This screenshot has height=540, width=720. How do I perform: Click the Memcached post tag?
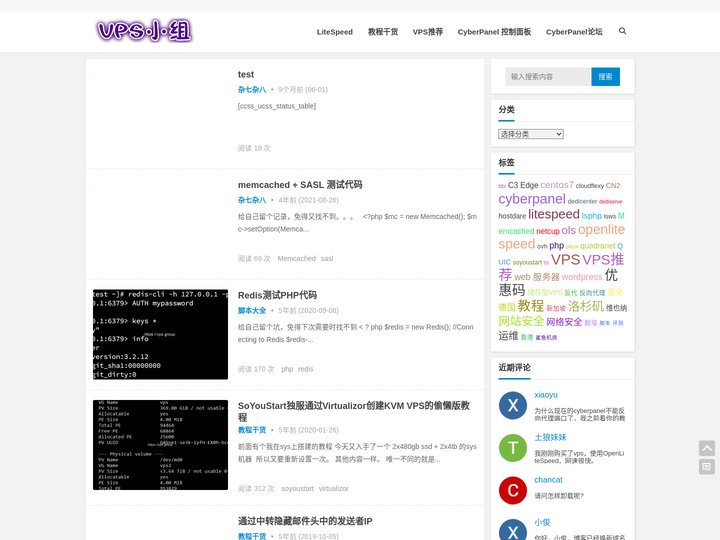pos(297,259)
